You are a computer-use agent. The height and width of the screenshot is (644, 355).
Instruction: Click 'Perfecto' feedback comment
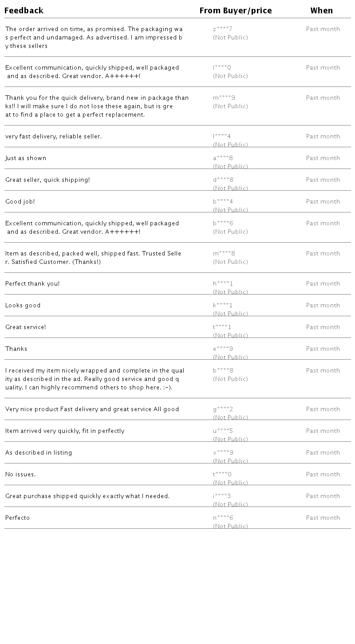coord(18,518)
